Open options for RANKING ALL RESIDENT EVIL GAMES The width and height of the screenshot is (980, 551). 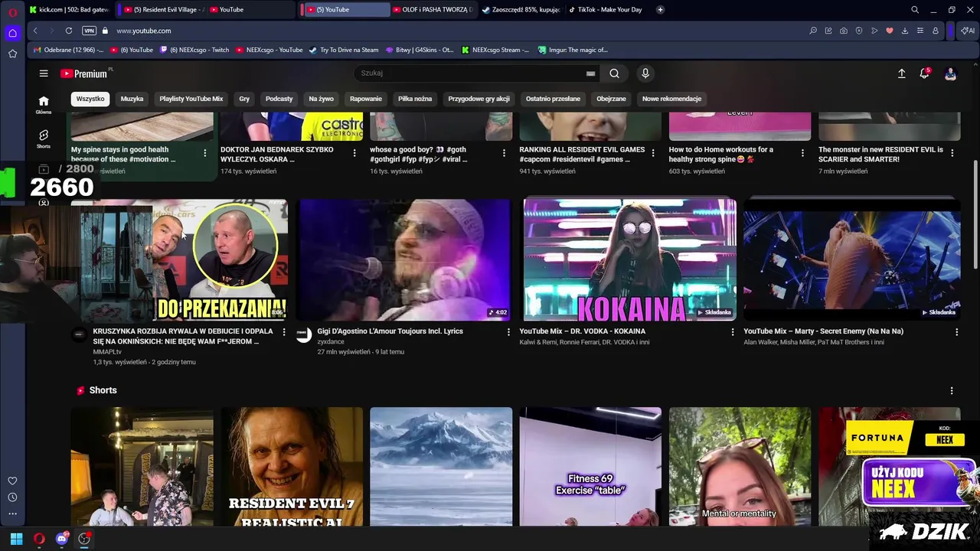[653, 153]
